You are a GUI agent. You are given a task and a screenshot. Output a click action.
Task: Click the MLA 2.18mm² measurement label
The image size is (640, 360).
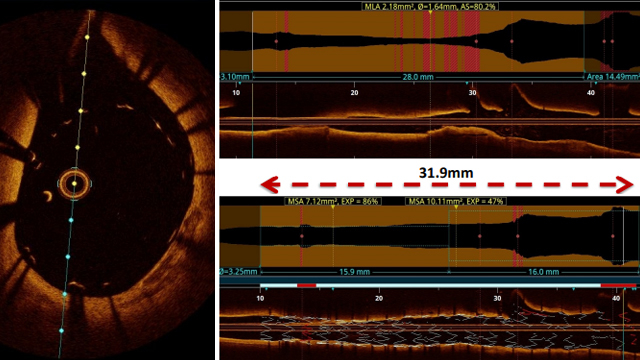pyautogui.click(x=430, y=7)
